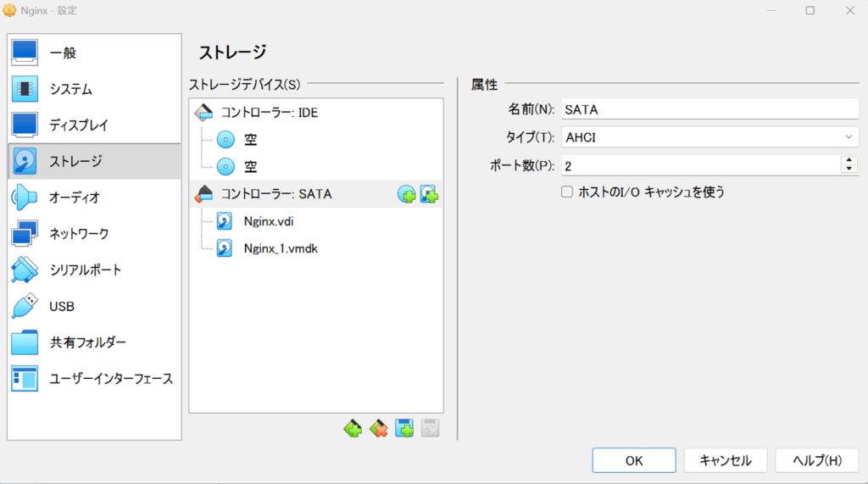The height and width of the screenshot is (484, 868).
Task: Switch to ネットワーク settings page
Action: [79, 233]
